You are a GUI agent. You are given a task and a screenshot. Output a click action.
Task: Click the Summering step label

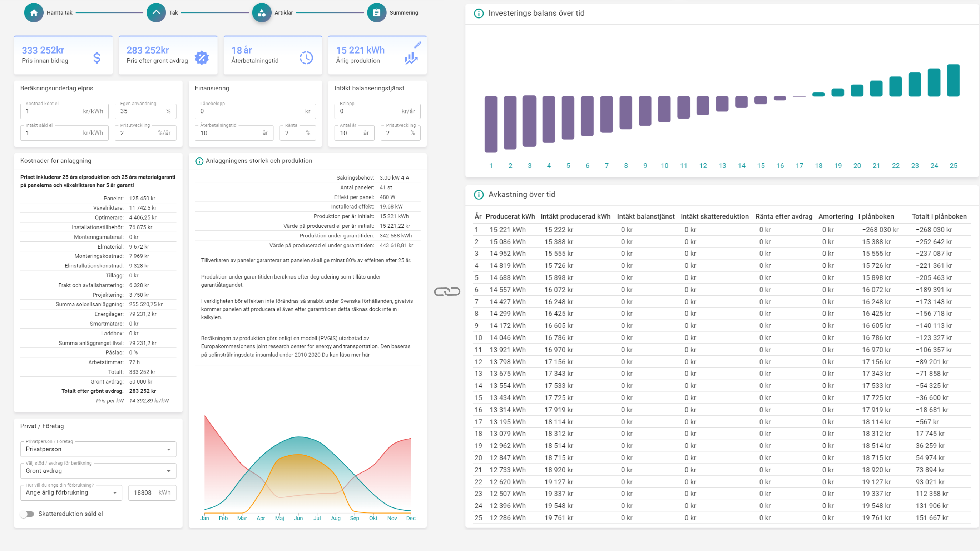[404, 12]
